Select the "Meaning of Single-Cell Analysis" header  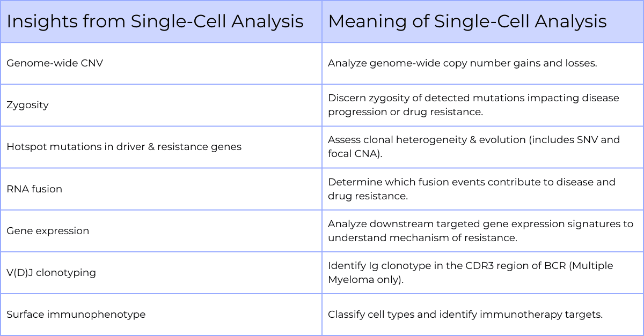pyautogui.click(x=467, y=21)
